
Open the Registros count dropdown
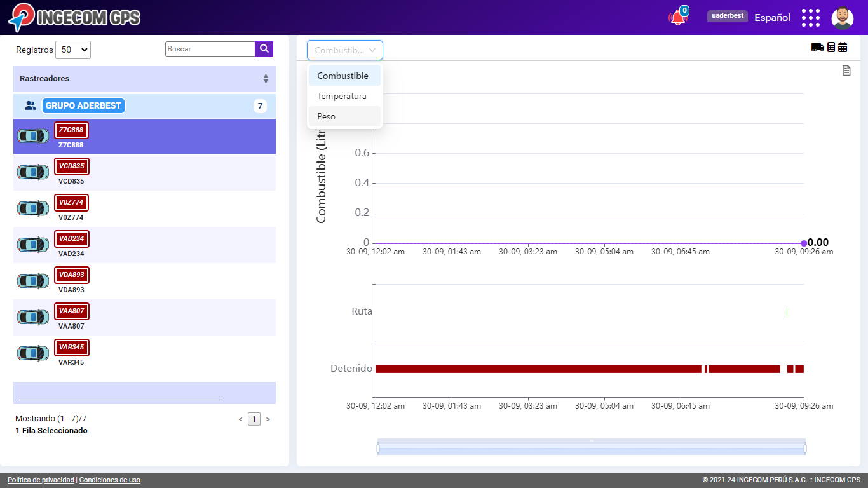(x=73, y=50)
